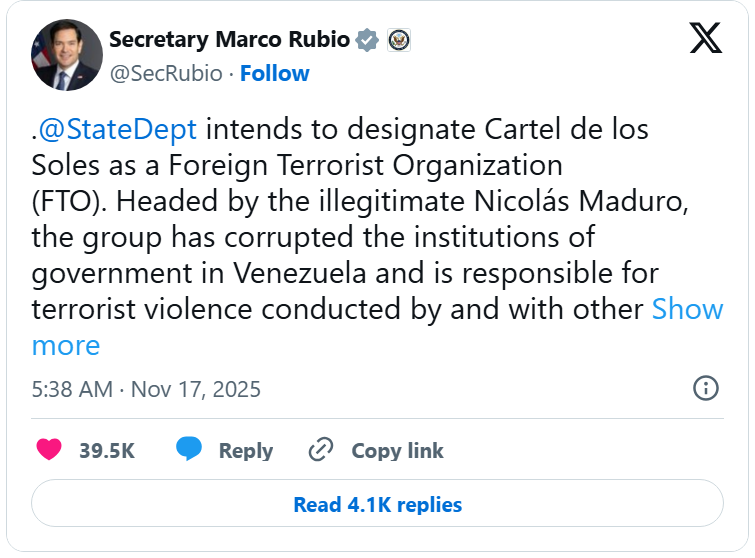Click the X logo icon
Image resolution: width=755 pixels, height=558 pixels.
[x=706, y=39]
